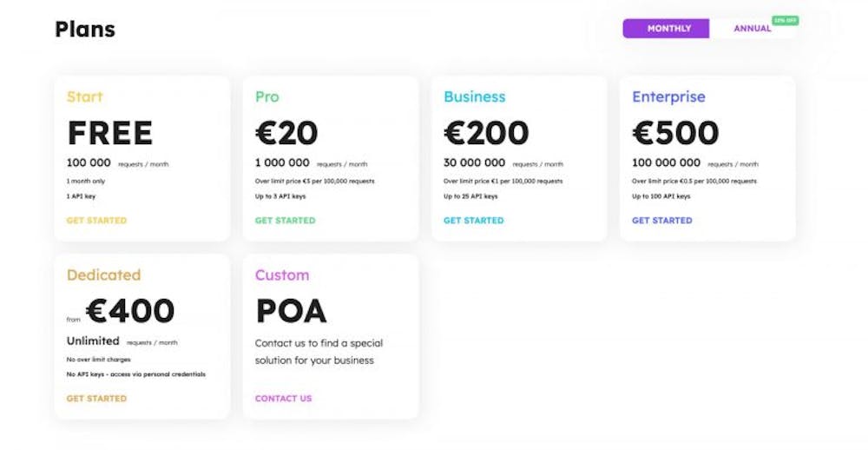Click Contact Us on the Custom plan
This screenshot has width=868, height=450.
click(x=284, y=398)
